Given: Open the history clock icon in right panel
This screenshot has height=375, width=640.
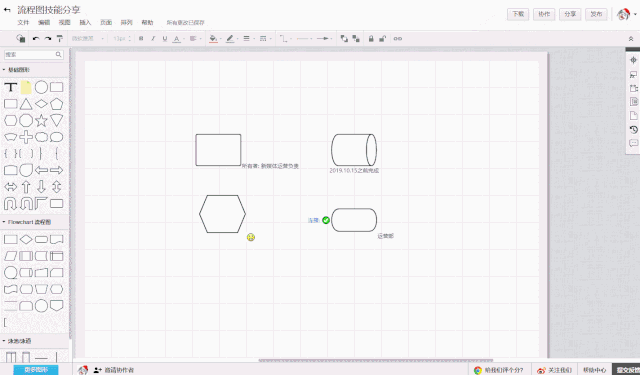Looking at the screenshot, I should (633, 129).
